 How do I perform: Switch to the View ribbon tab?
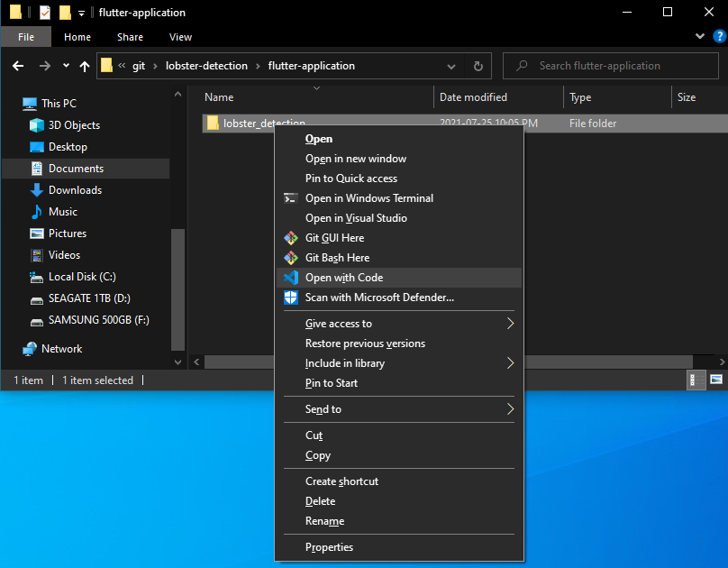180,37
